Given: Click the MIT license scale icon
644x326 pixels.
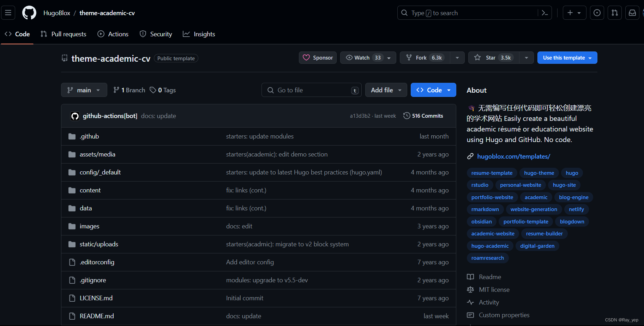Looking at the screenshot, I should [470, 290].
